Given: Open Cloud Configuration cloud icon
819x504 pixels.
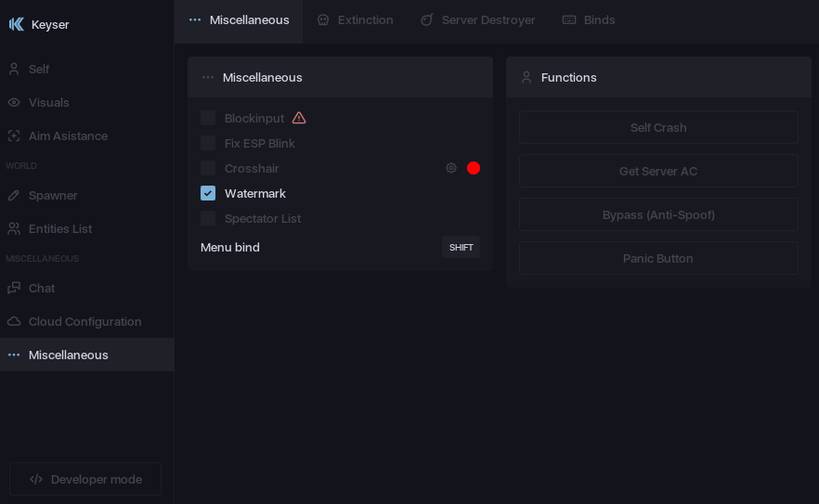Looking at the screenshot, I should 14,321.
